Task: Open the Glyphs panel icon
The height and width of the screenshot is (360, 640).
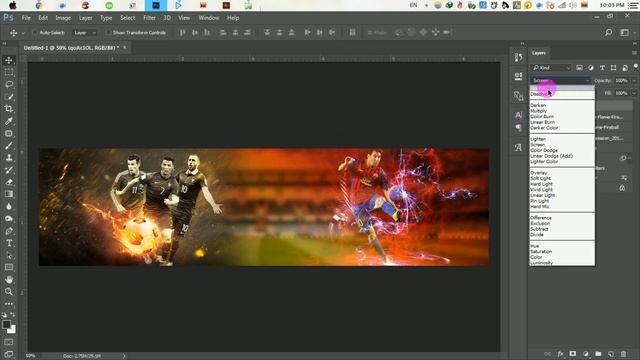Action: (518, 147)
